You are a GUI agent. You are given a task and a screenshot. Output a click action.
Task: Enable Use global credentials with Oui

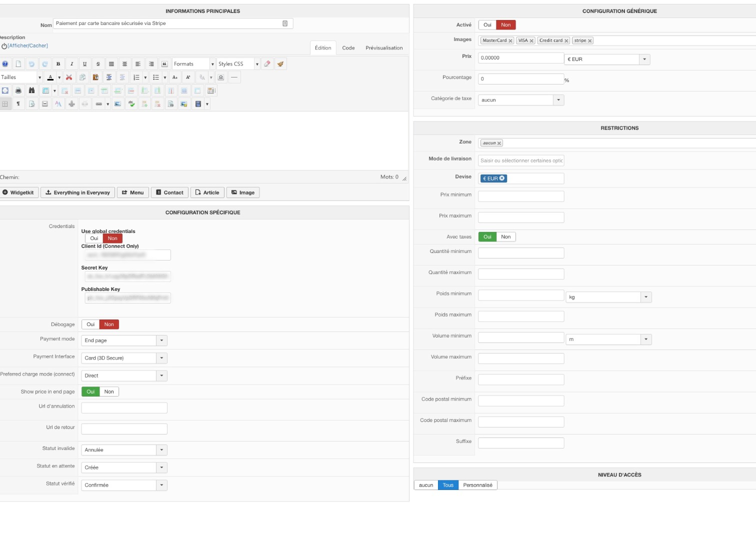[94, 238]
